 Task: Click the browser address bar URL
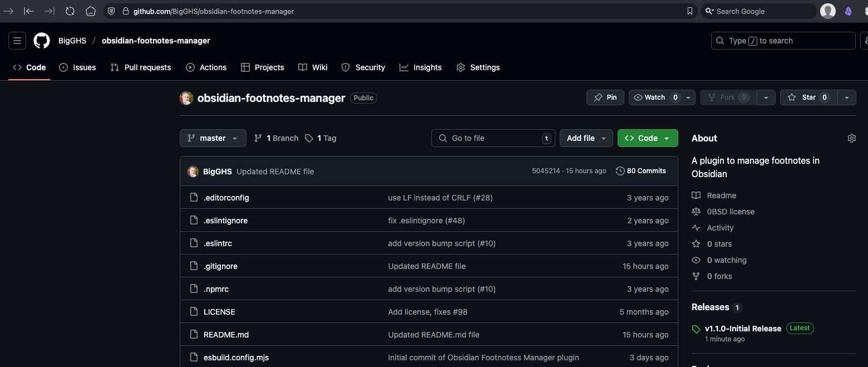(x=213, y=11)
